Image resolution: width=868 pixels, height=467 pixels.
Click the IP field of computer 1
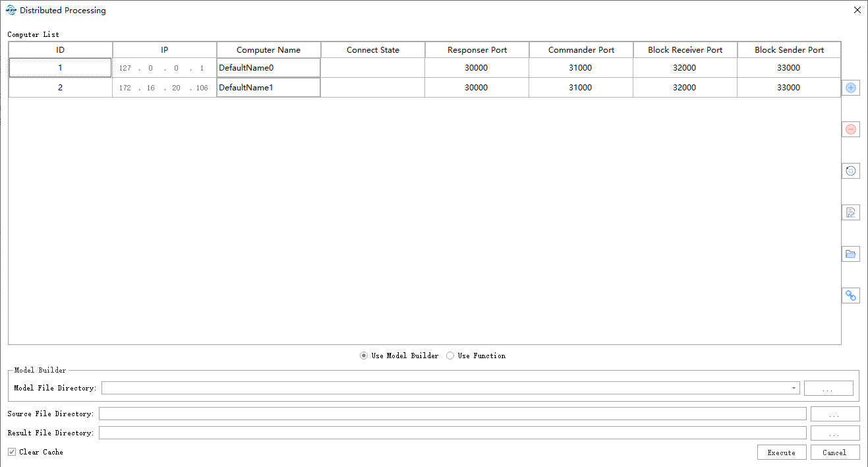click(163, 67)
